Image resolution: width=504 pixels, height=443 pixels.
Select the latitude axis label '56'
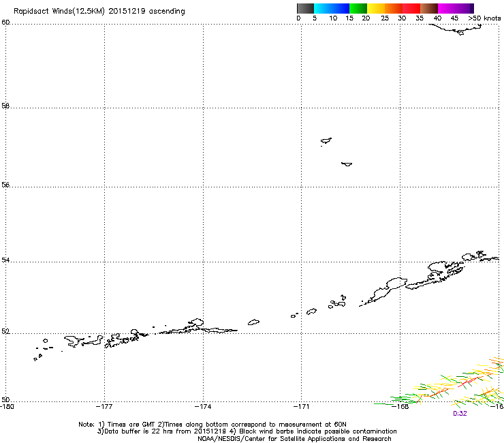(x=5, y=185)
